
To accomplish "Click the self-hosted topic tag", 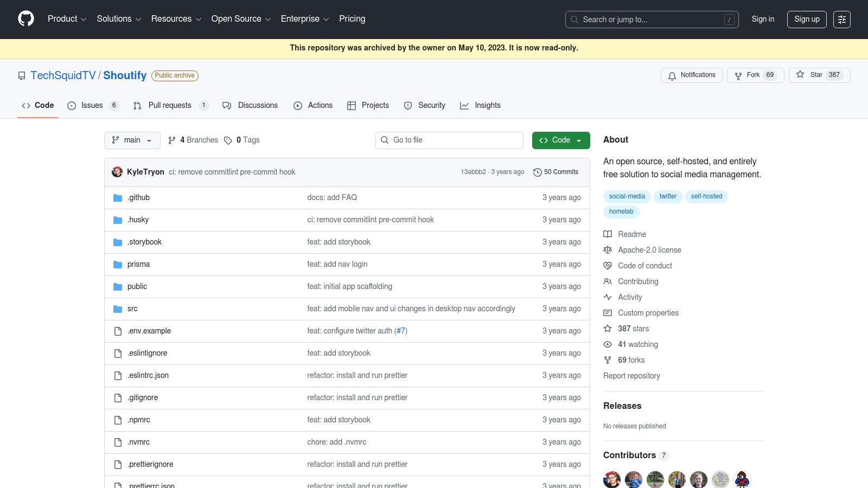I will [x=706, y=196].
